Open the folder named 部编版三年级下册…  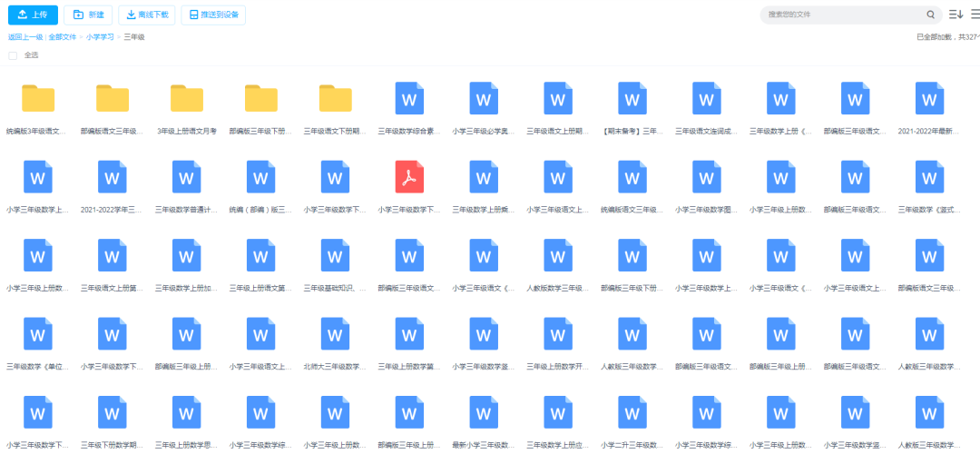pos(261,98)
